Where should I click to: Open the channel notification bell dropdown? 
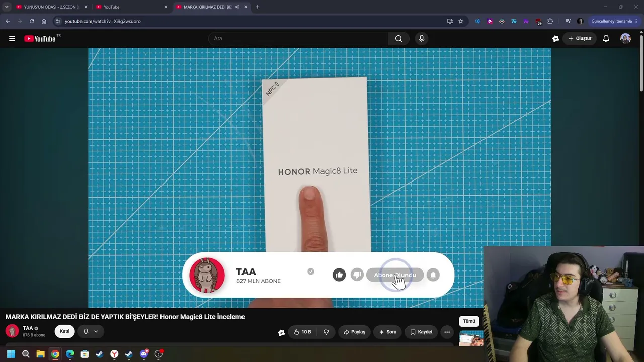click(90, 331)
